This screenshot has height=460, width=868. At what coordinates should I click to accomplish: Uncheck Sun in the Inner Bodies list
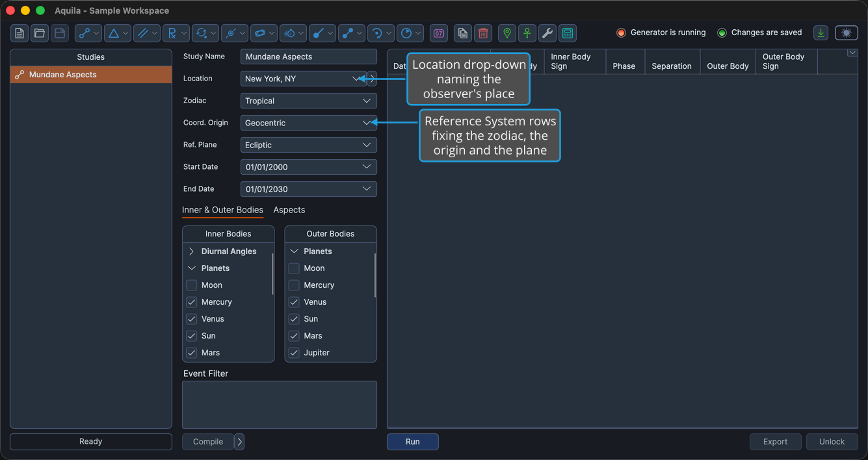pos(191,336)
